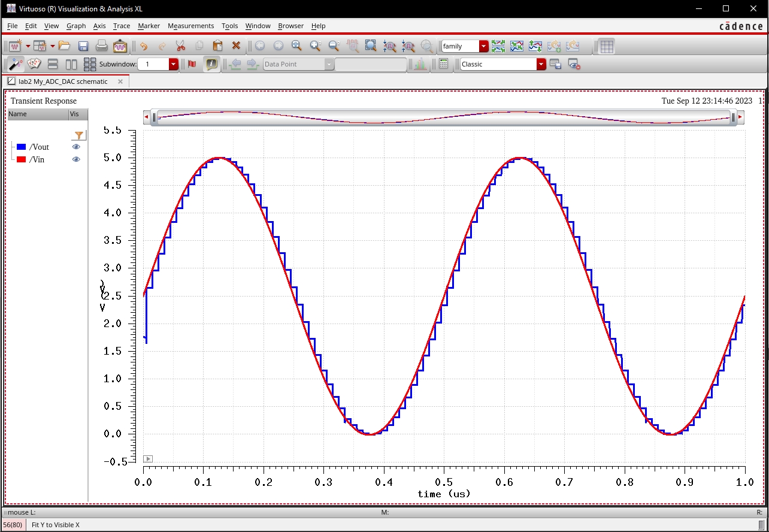
Task: Hide the /Vin trace using eye icon
Action: click(76, 159)
